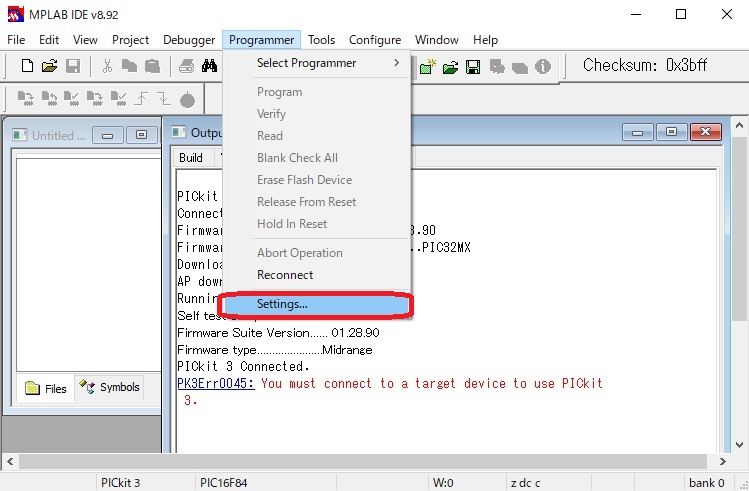The image size is (749, 491).
Task: Click the vertical scrollbar up arrow
Action: 739,125
